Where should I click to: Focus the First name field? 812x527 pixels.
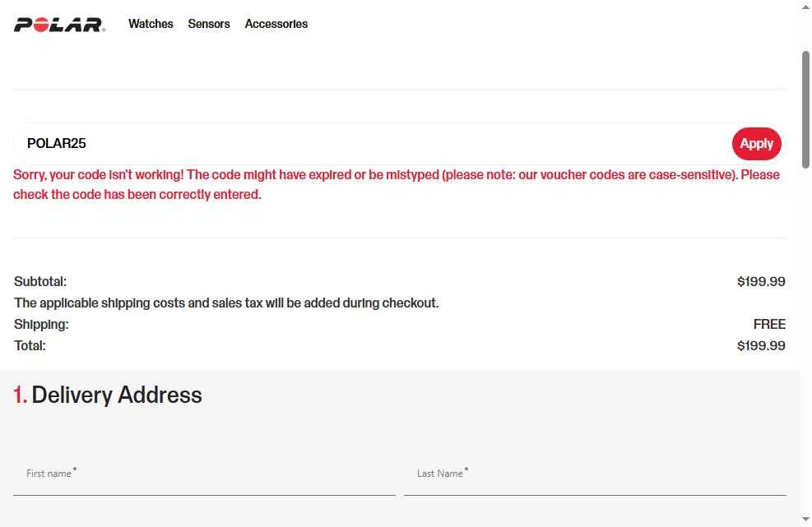pyautogui.click(x=204, y=475)
